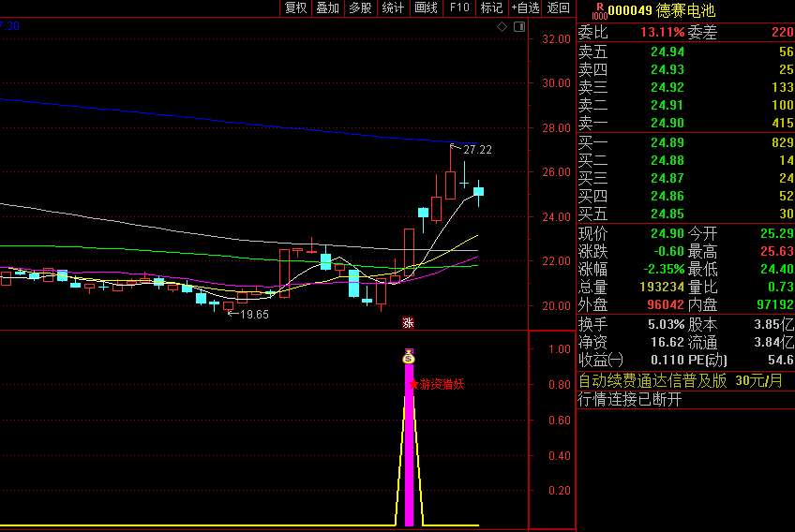Image resolution: width=795 pixels, height=532 pixels.
Task: Toggle the side panel square icon
Action: tap(519, 27)
